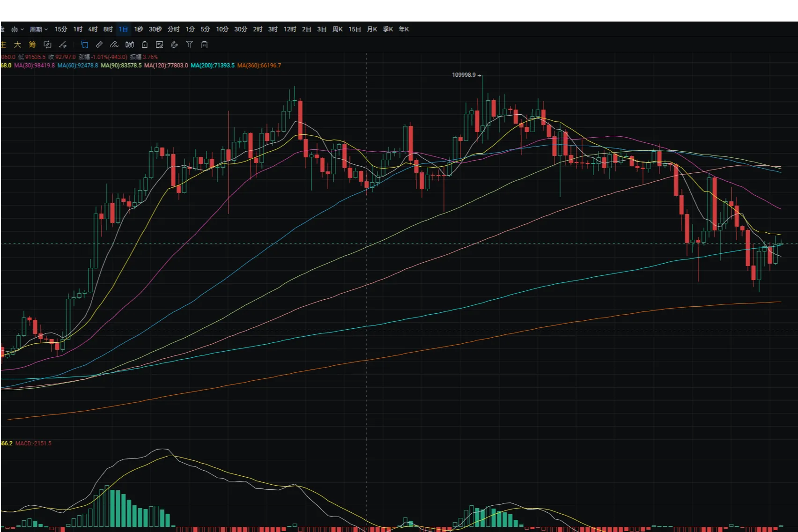
Task: Click the 收 92797.0 close price readout
Action: [x=62, y=57]
